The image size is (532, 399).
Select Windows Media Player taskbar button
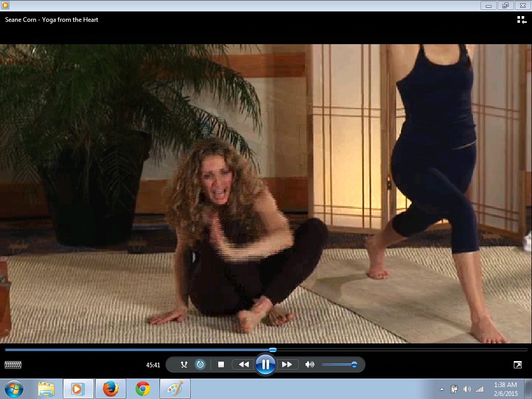[78, 389]
